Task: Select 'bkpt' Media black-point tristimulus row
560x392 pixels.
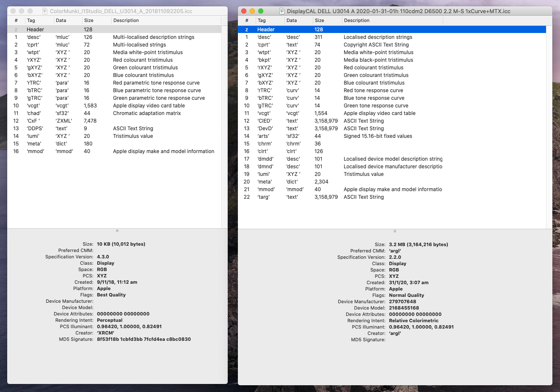Action: point(392,60)
